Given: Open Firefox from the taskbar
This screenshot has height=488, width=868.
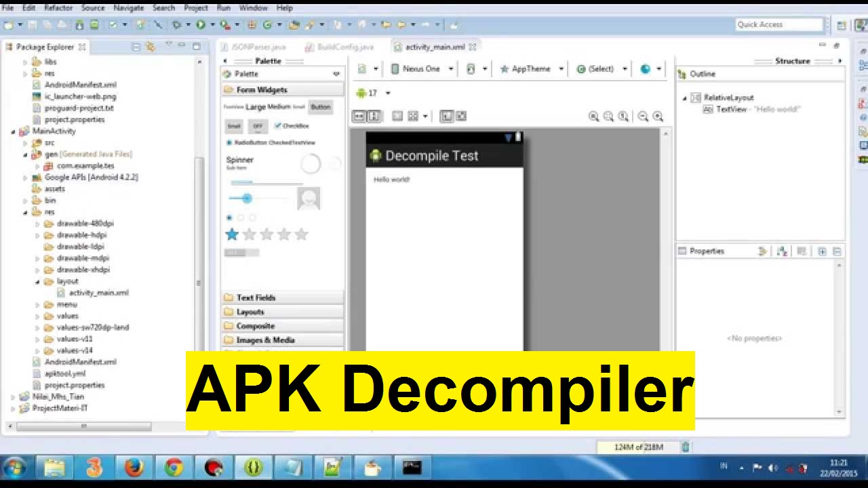Looking at the screenshot, I should tap(134, 468).
